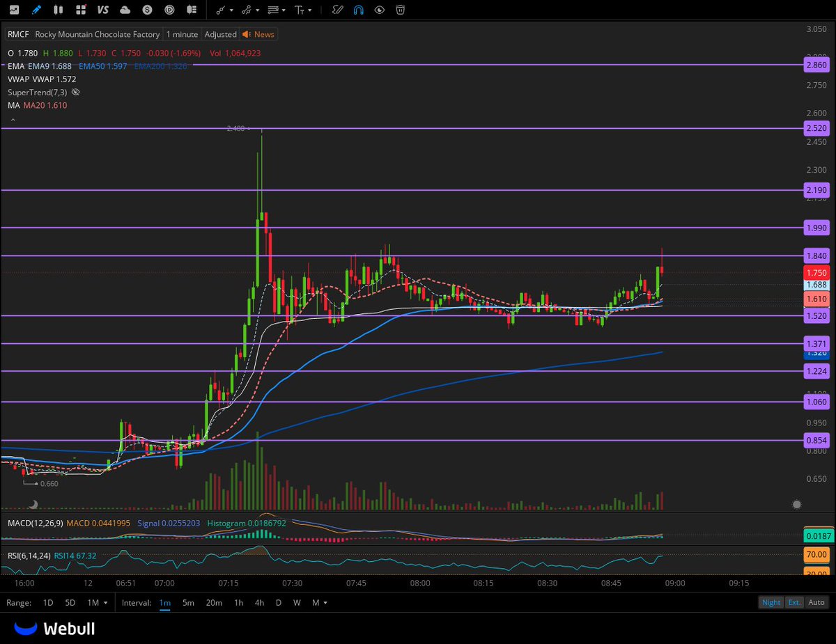Image resolution: width=836 pixels, height=644 pixels.
Task: Select the 20m interval
Action: point(214,602)
